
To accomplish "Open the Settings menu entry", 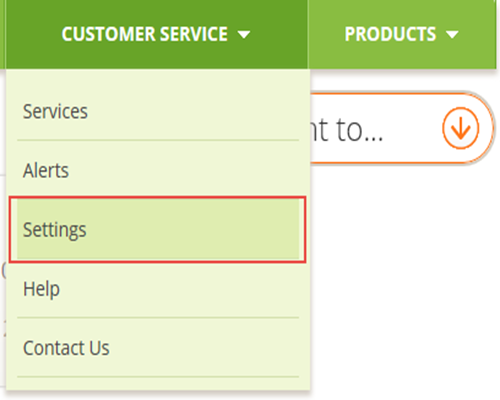I will pyautogui.click(x=158, y=229).
